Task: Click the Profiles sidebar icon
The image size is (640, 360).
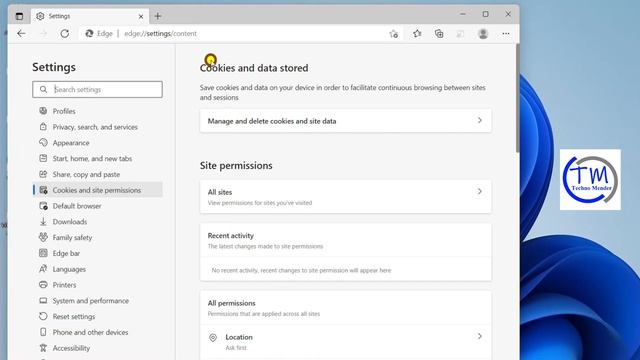Action: [x=43, y=111]
